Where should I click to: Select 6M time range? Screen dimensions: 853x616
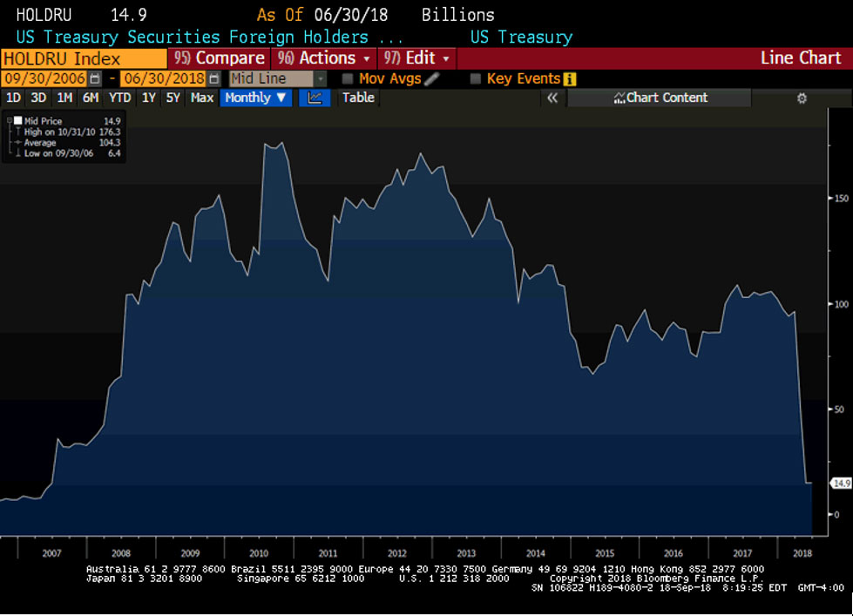(91, 98)
